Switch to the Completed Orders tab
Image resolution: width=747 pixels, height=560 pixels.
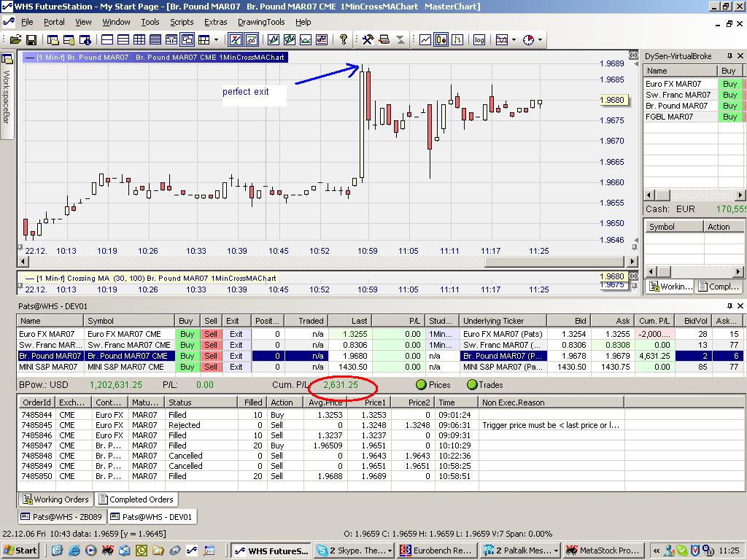136,499
